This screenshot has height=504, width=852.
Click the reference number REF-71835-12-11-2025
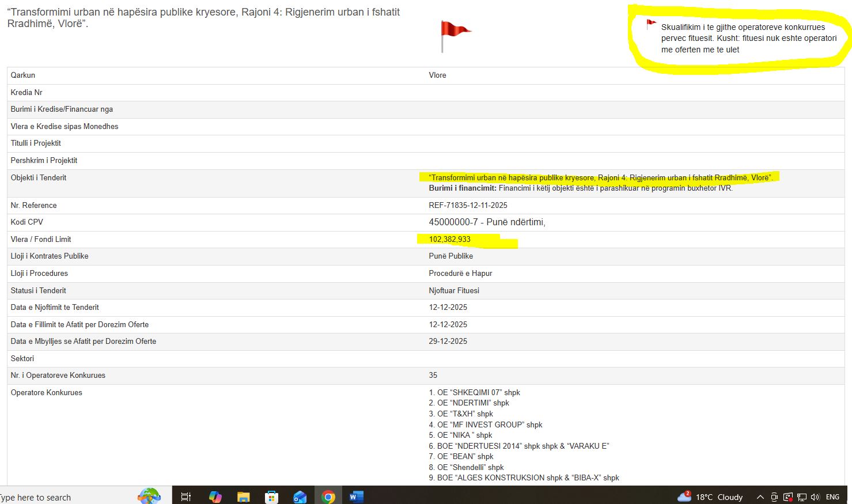pos(468,205)
